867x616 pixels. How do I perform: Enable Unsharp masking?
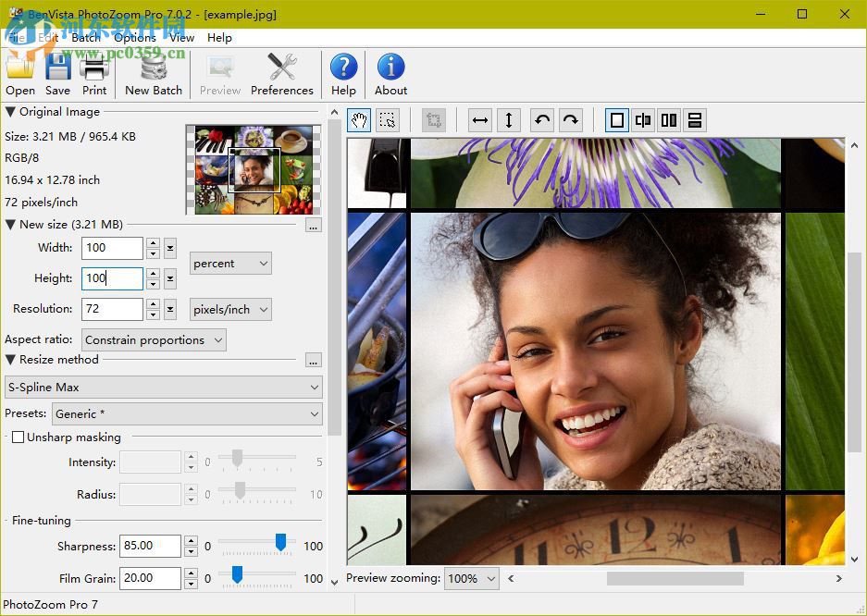[x=16, y=437]
